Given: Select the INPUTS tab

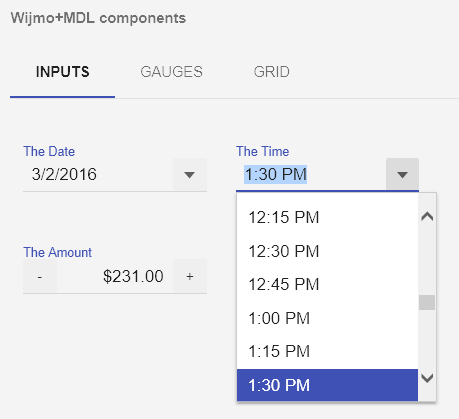Looking at the screenshot, I should tap(63, 72).
